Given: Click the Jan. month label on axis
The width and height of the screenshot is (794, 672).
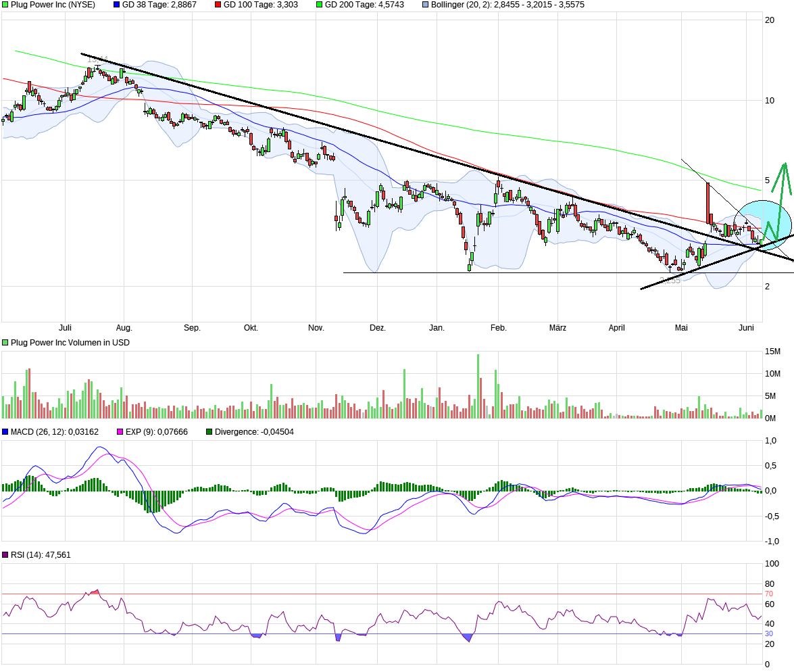Looking at the screenshot, I should [437, 328].
